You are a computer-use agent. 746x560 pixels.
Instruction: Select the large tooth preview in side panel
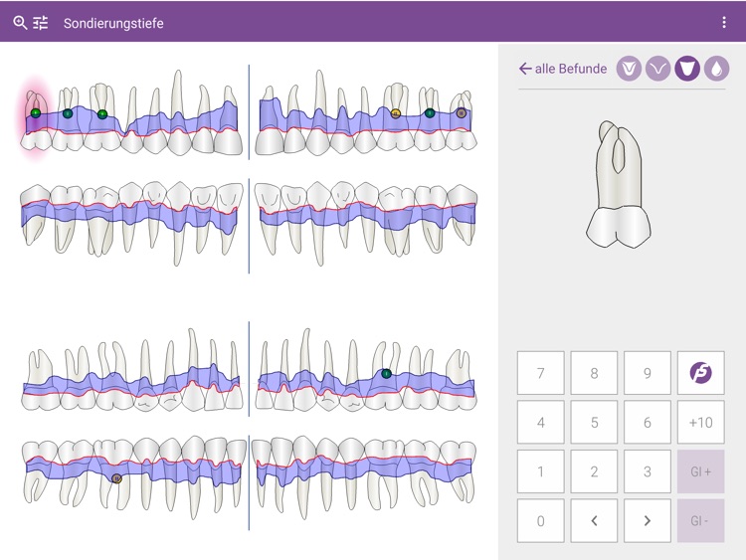(x=618, y=184)
